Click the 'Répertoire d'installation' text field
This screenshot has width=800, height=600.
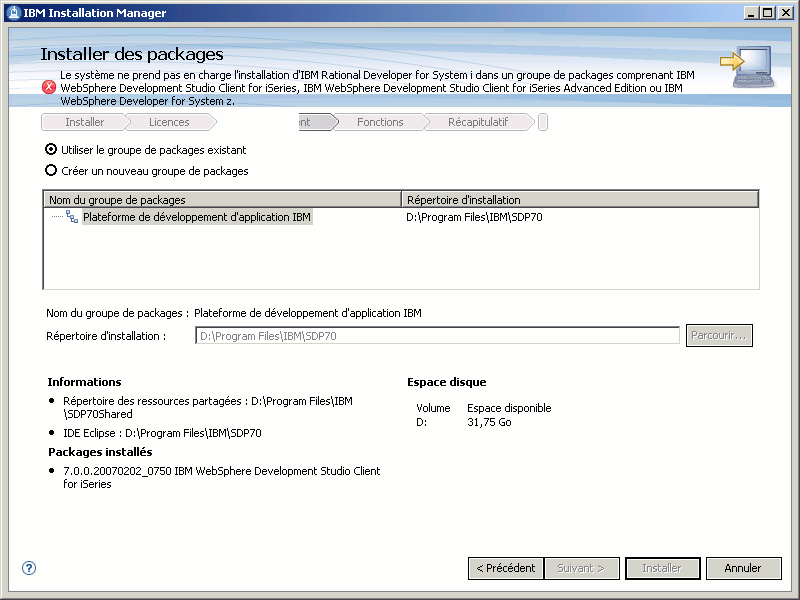[437, 336]
